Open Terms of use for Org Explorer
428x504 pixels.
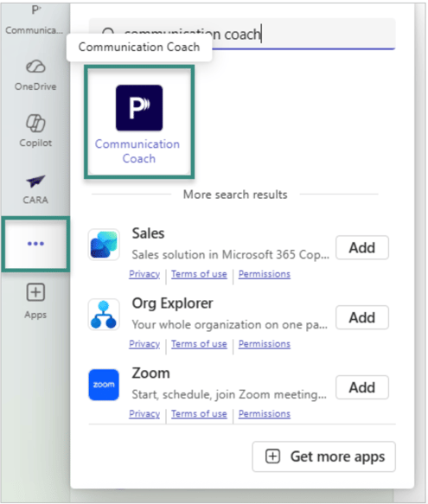pyautogui.click(x=199, y=344)
